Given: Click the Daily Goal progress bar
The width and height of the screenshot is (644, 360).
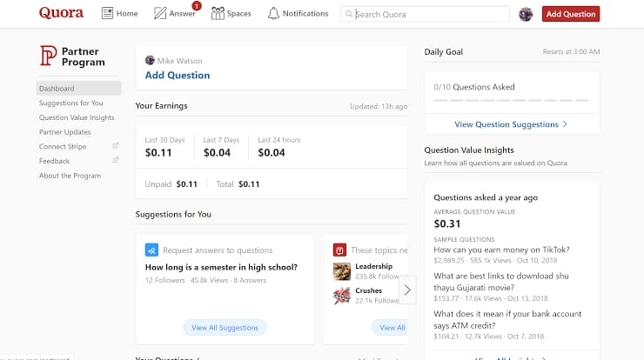Looking at the screenshot, I should coord(512,100).
